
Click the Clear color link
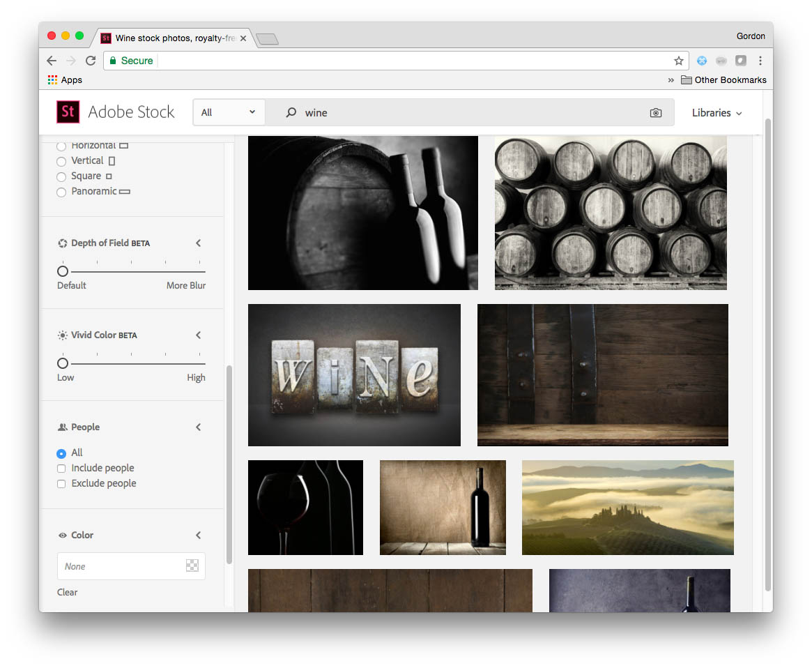tap(68, 592)
